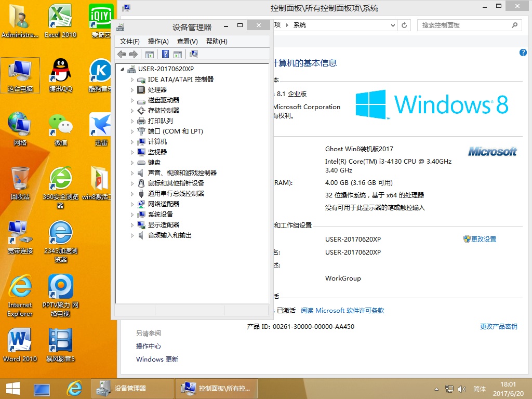Expand the 显示适配器 device category

click(x=133, y=224)
